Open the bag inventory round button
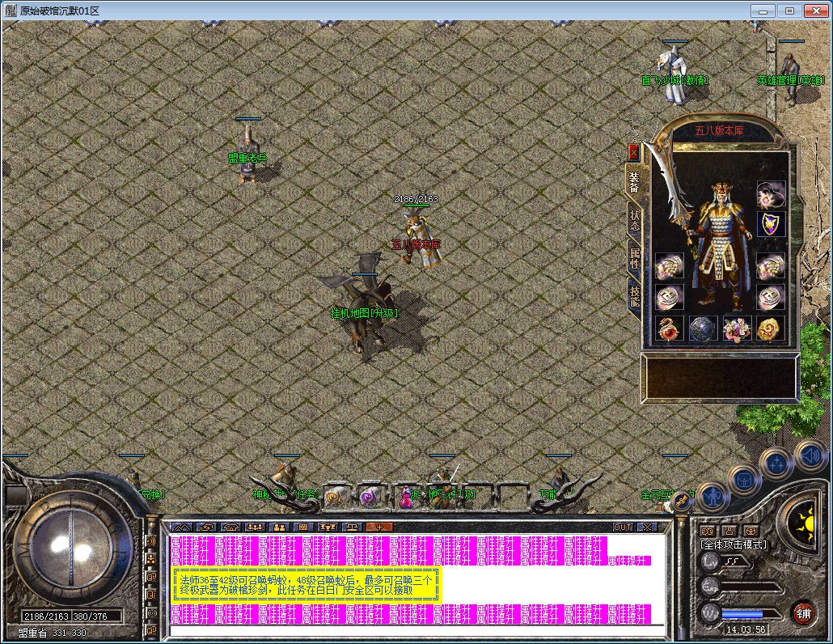The width and height of the screenshot is (833, 644). (745, 481)
